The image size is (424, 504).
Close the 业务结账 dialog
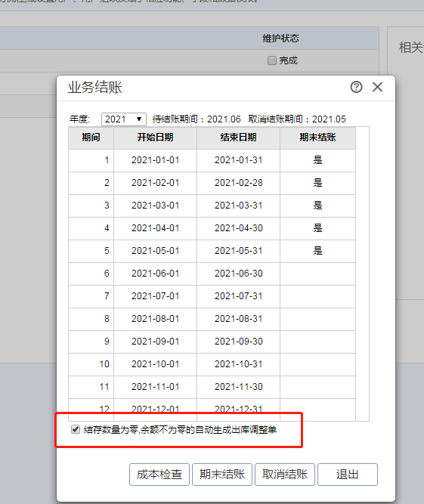pos(377,87)
